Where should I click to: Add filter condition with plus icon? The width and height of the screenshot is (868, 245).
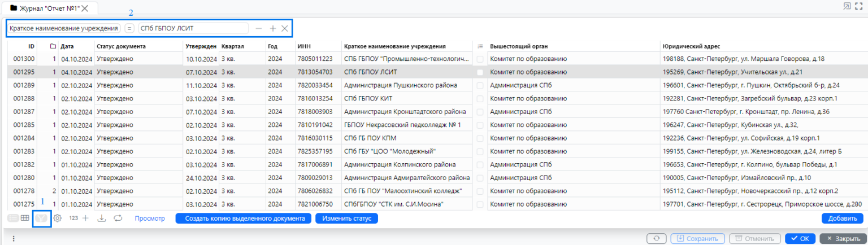[272, 28]
